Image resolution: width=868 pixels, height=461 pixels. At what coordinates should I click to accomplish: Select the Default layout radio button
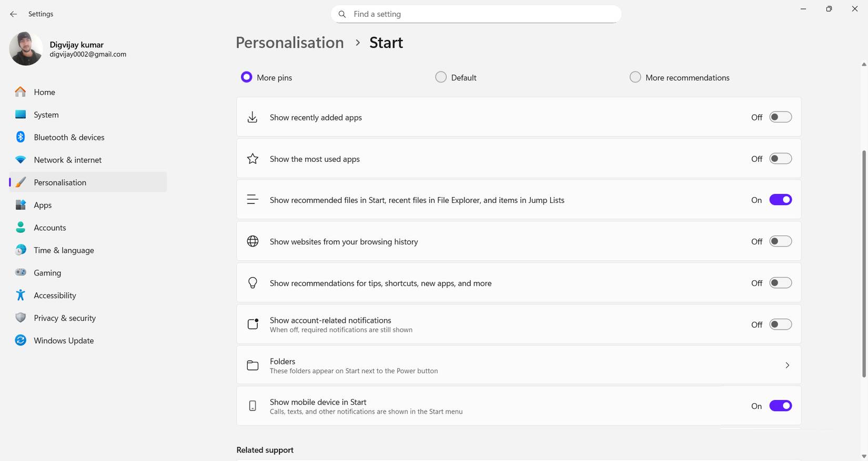[441, 77]
